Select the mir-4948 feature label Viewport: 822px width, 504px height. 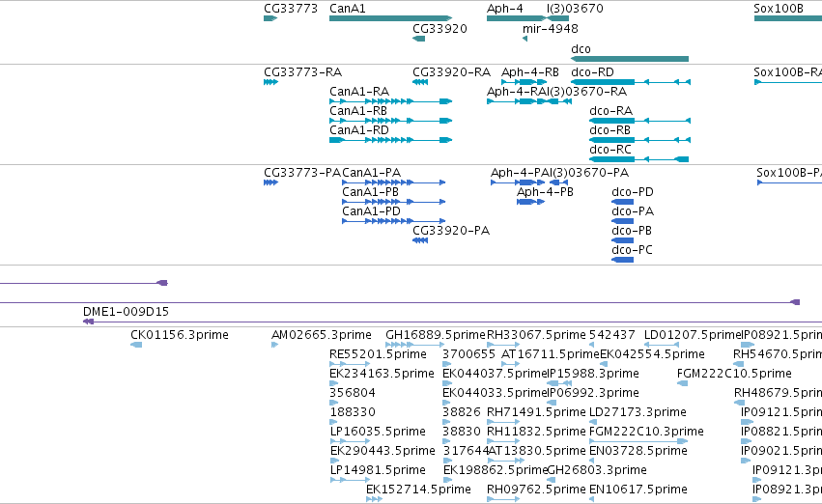coord(551,28)
